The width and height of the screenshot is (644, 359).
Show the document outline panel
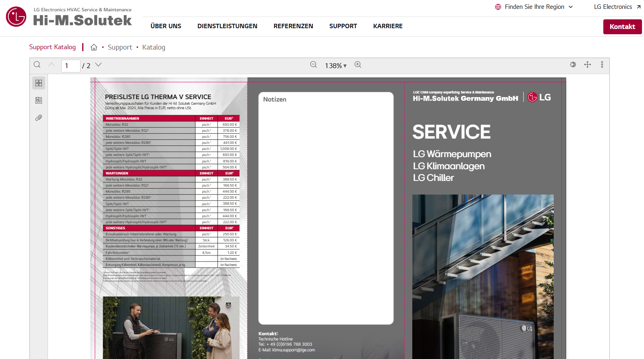(x=39, y=100)
